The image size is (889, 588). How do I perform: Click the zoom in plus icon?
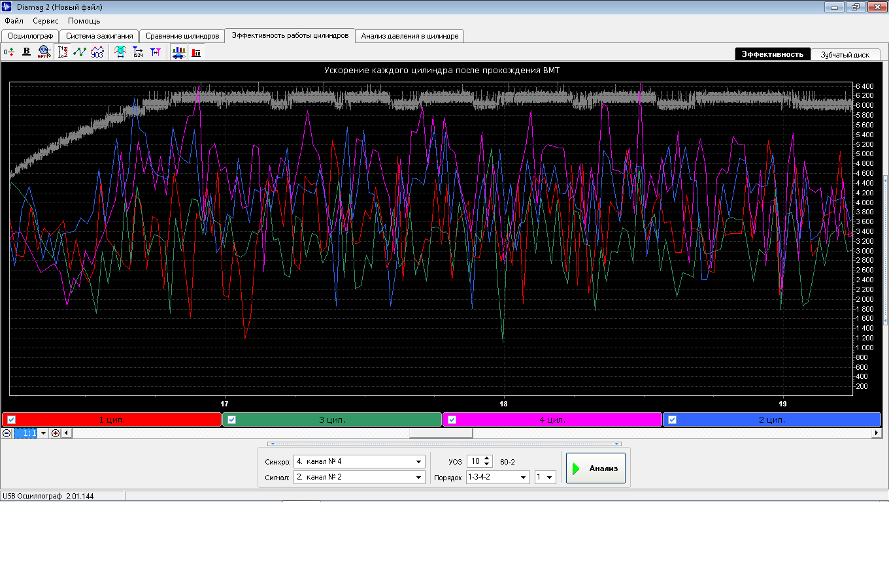coord(56,433)
